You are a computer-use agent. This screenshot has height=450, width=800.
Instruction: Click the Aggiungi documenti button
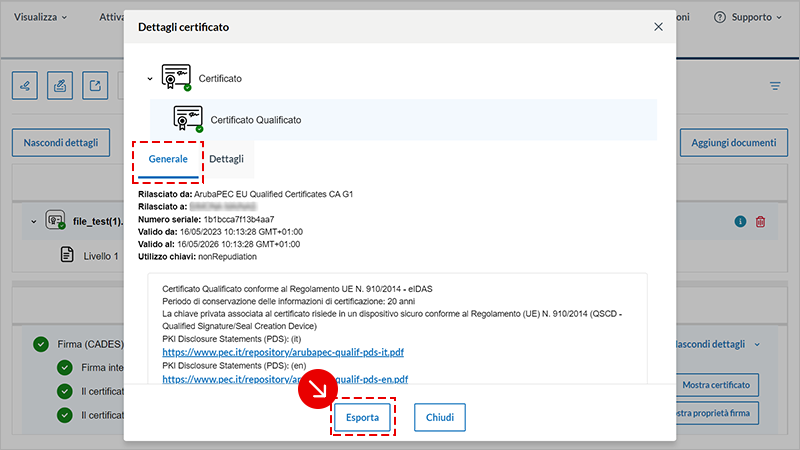point(734,143)
